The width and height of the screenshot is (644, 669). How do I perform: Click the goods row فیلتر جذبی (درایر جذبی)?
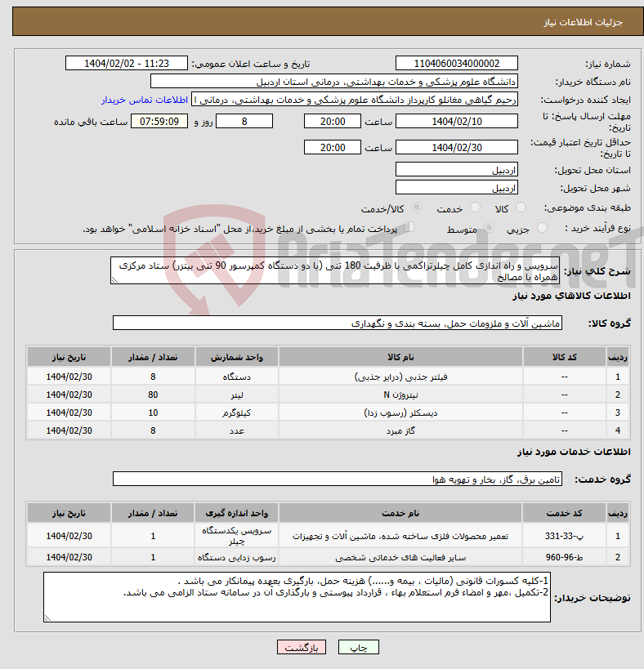click(x=329, y=377)
